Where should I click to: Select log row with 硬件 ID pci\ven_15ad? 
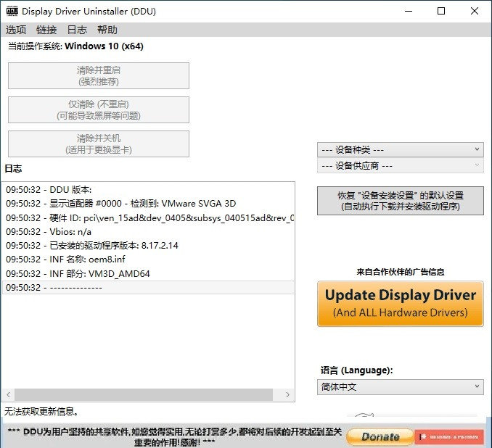click(x=148, y=217)
